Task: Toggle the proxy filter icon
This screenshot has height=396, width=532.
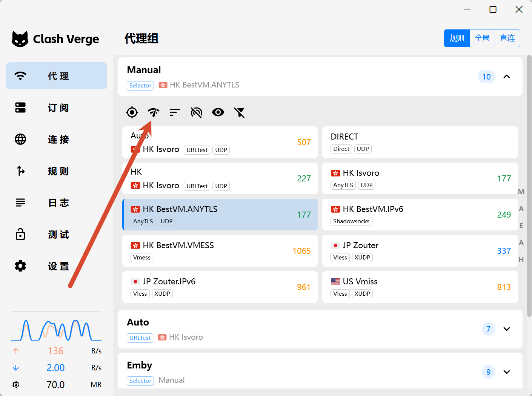Action: [240, 112]
